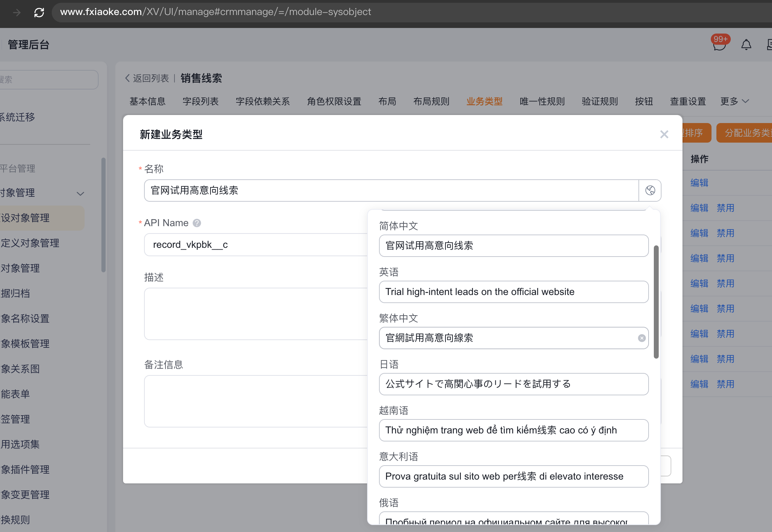Collapse the 对象管理 sidebar section chevron
Image resolution: width=772 pixels, height=532 pixels.
tap(80, 193)
